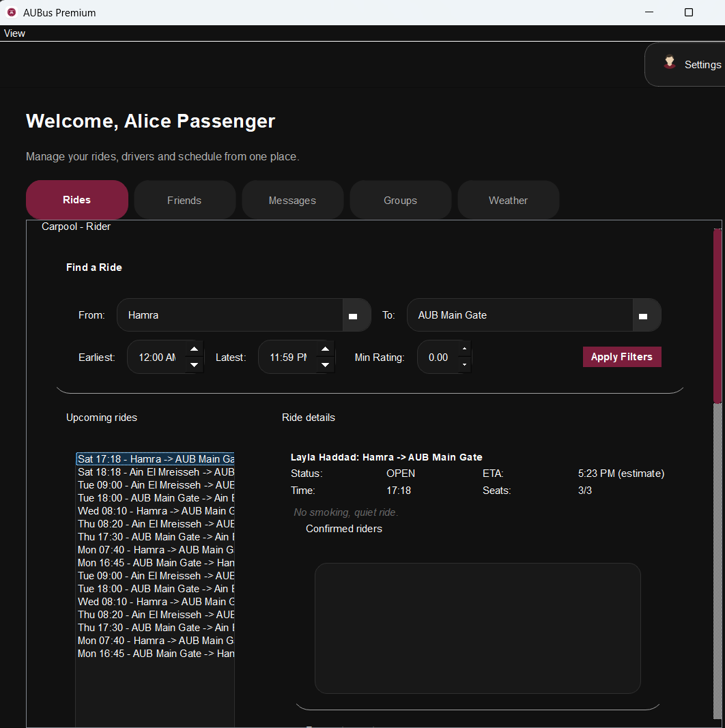Click the Earliest time field 12:00 AM

[157, 358]
